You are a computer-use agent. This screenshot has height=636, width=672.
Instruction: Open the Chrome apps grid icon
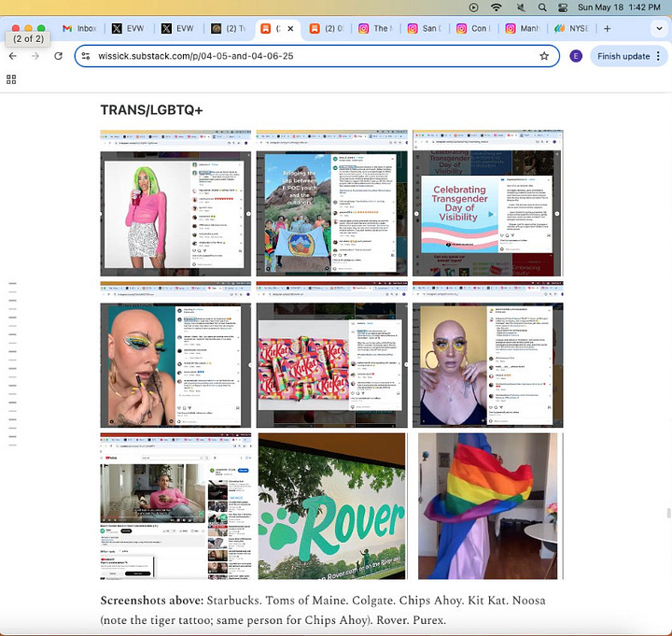pos(11,79)
